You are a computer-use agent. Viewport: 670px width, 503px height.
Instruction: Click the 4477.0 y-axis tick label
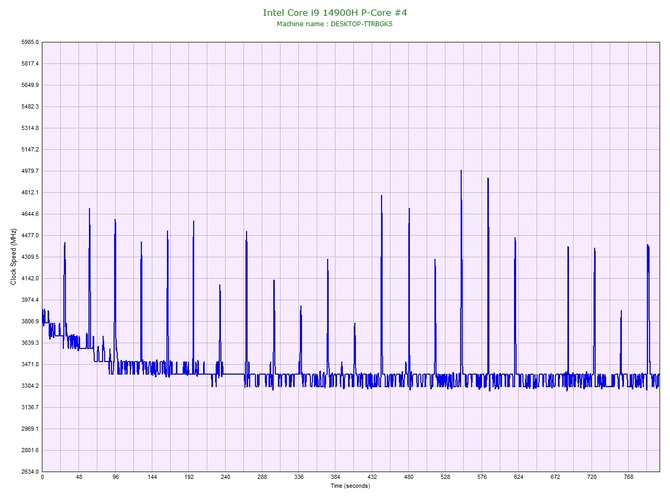(30, 235)
